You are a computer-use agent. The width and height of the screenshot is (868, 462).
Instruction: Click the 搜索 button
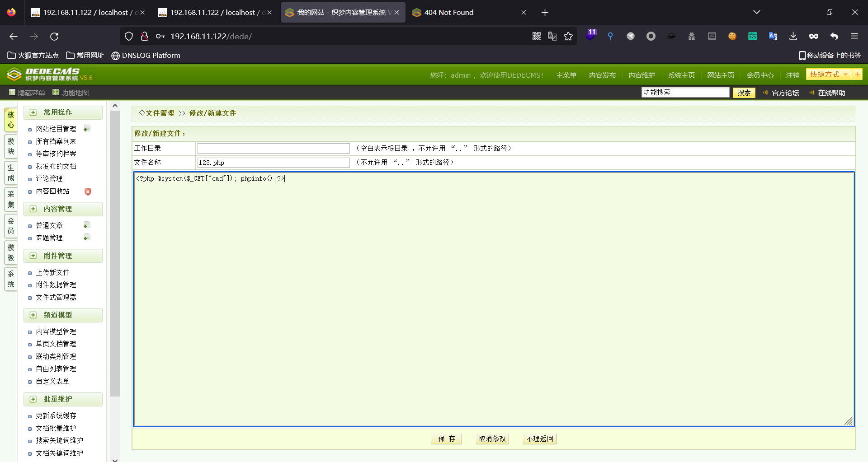(x=744, y=93)
